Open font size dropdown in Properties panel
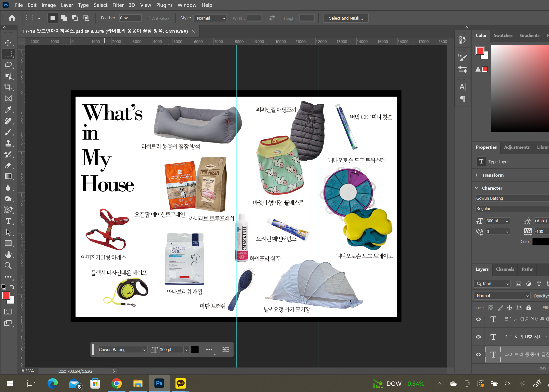This screenshot has width=549, height=392. point(507,221)
